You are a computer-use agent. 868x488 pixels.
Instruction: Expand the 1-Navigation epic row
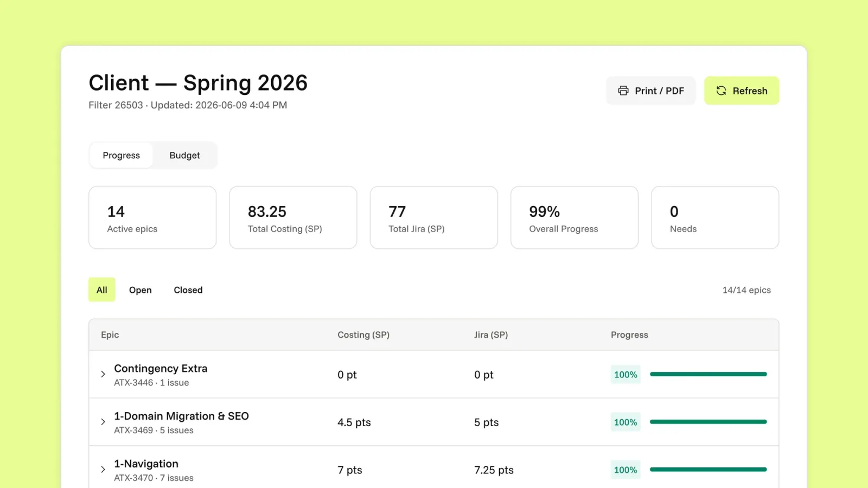(103, 470)
